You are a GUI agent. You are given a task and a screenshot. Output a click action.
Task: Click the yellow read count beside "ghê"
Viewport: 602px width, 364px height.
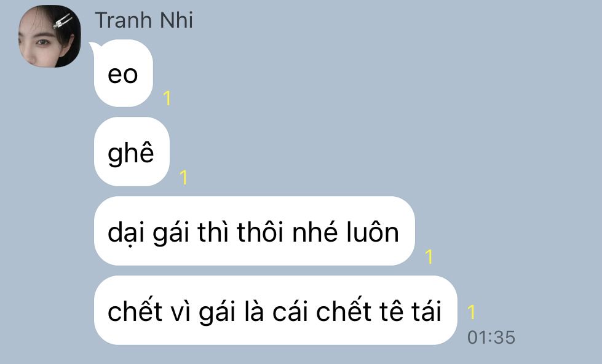pyautogui.click(x=183, y=177)
